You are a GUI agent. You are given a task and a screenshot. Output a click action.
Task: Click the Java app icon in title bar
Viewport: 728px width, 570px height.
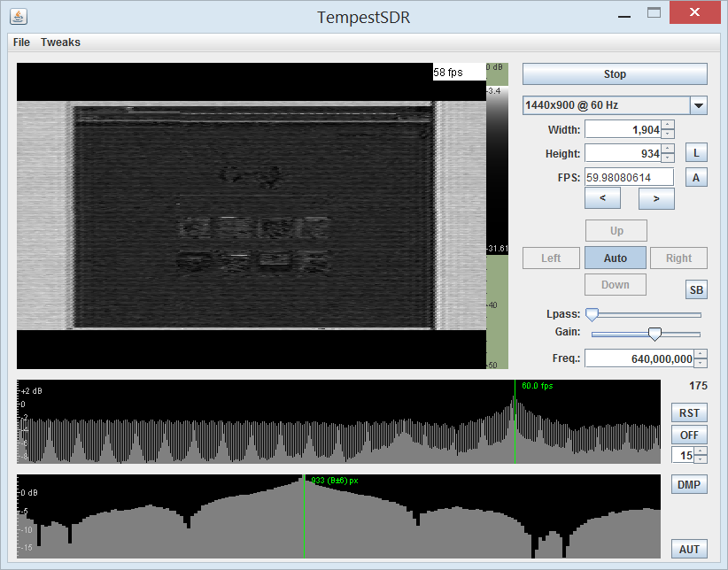tap(18, 17)
